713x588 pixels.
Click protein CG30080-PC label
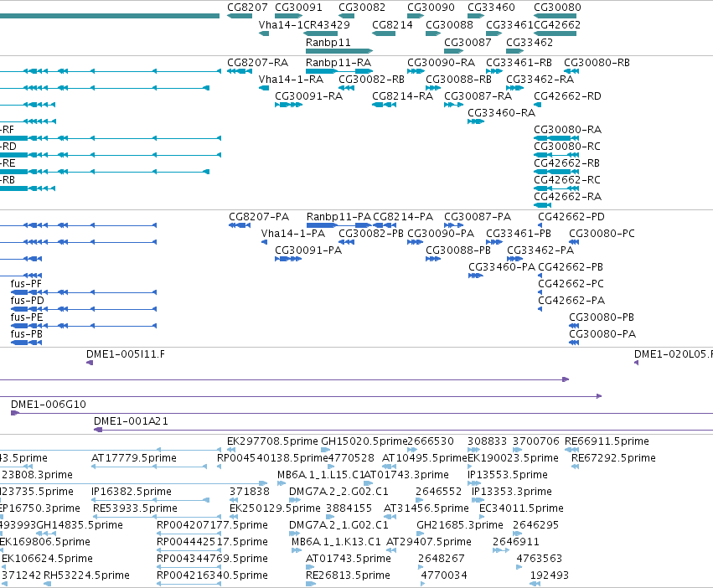(x=602, y=234)
